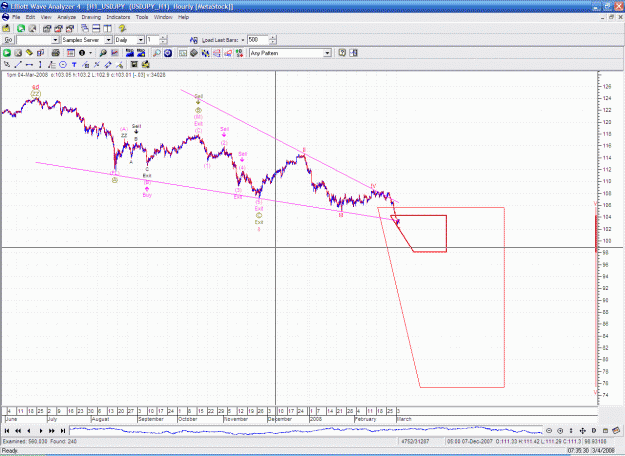
Task: Click the tile windows horizontally icon
Action: point(96,28)
